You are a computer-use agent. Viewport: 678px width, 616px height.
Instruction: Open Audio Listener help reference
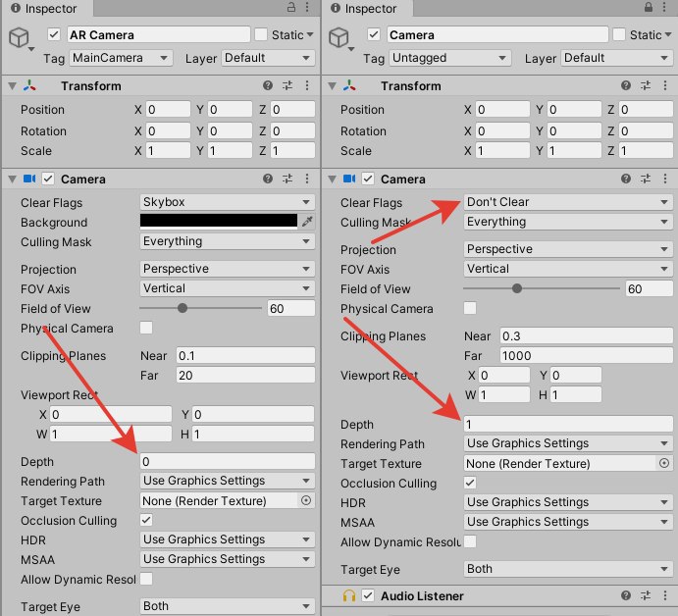pos(626,595)
